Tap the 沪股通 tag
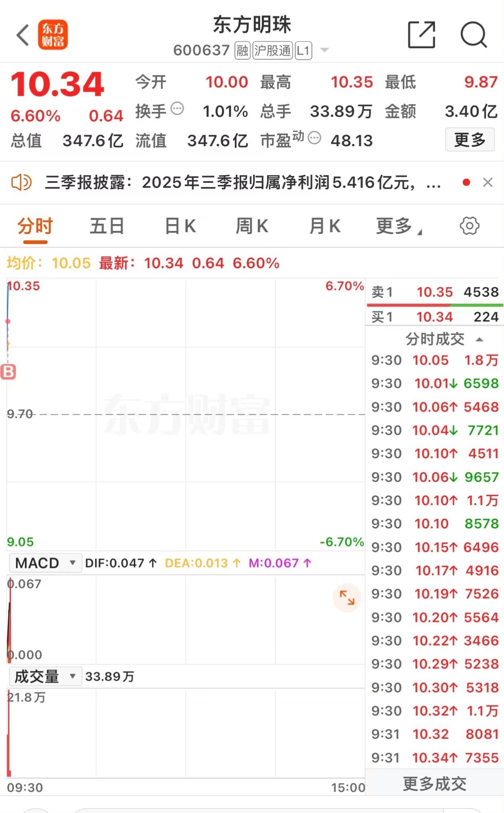Screen dimensions: 504x813 [272, 51]
